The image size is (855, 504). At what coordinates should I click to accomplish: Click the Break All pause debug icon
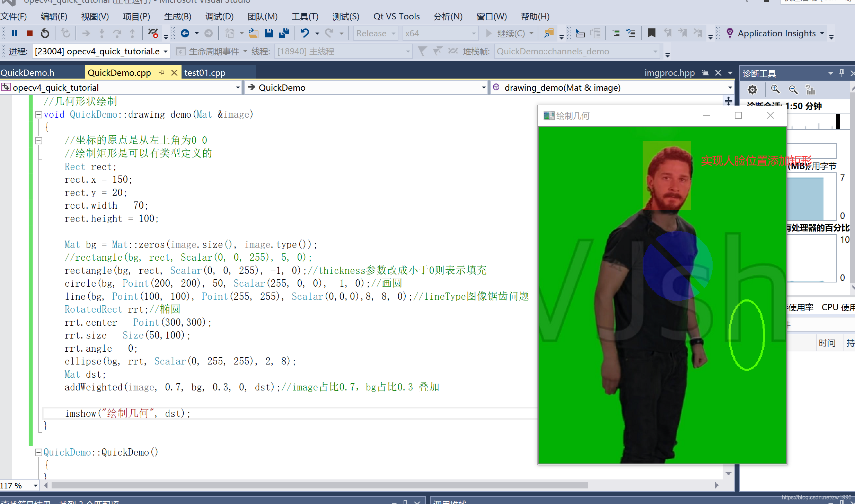(15, 33)
